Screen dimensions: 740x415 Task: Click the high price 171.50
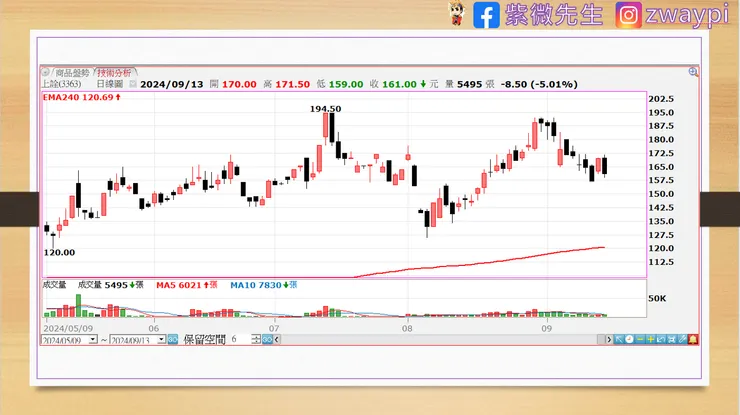(x=293, y=84)
